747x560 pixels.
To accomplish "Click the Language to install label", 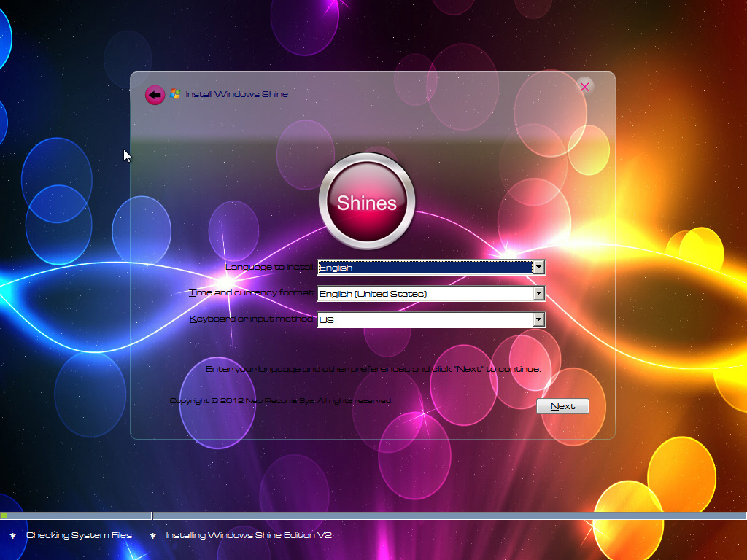I will (x=270, y=267).
